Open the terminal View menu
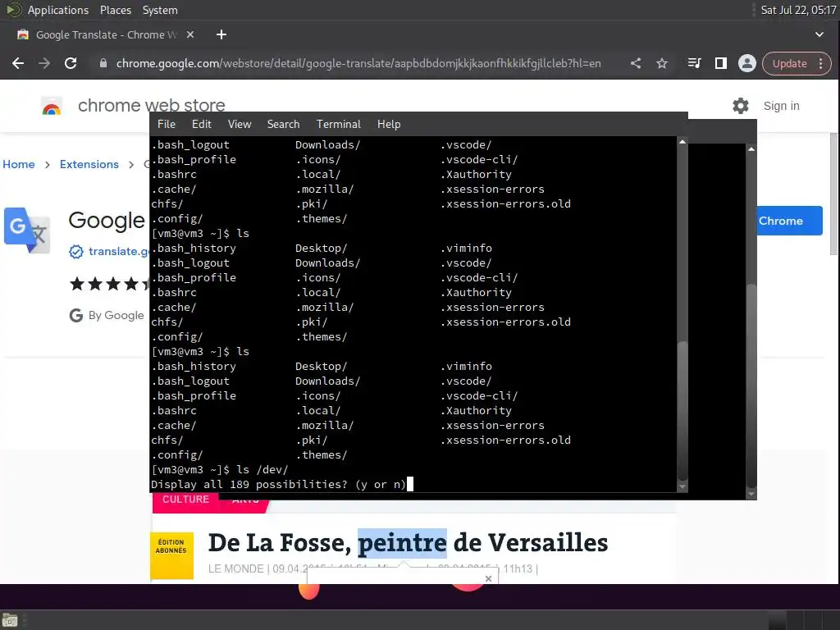 (x=239, y=124)
